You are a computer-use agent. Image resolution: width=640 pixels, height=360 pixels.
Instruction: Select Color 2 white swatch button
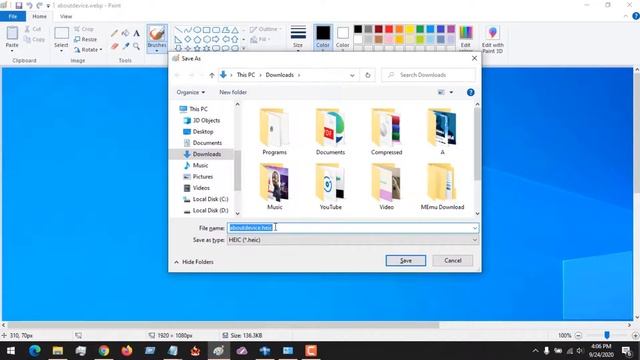342,37
